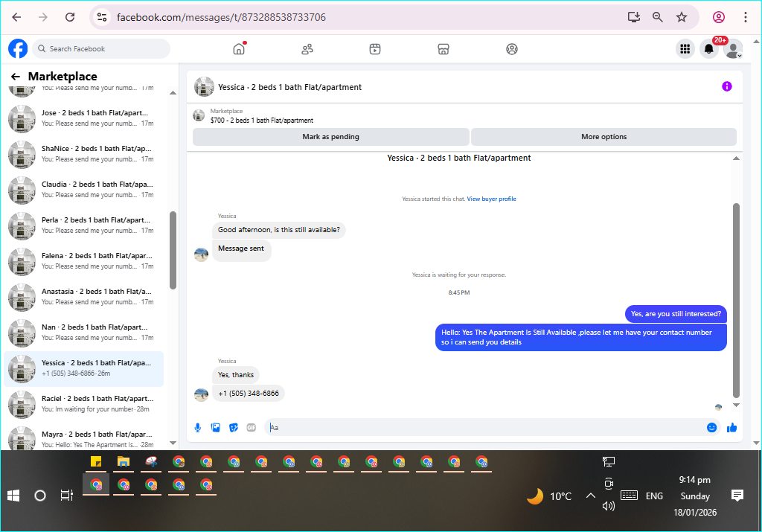Open Perla conversation
Viewport: 762px width, 532px height.
tap(83, 225)
